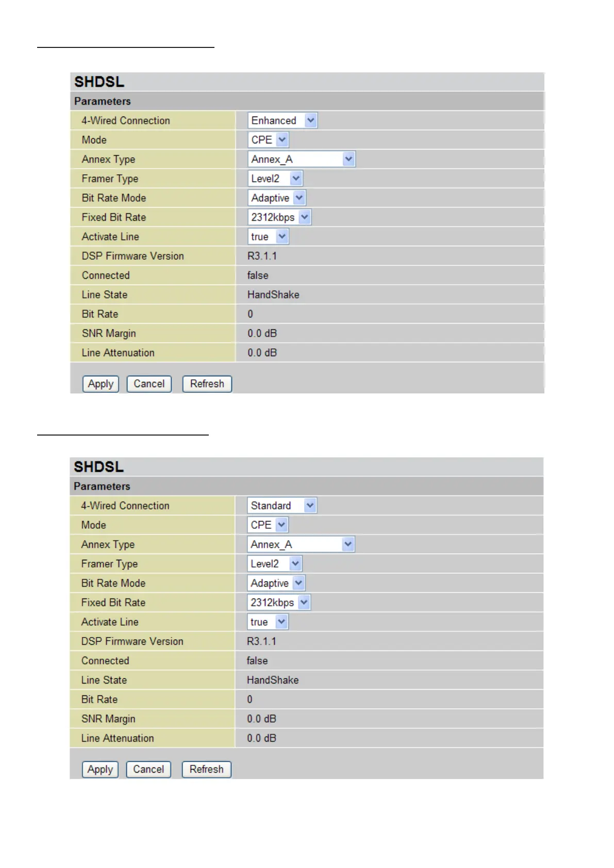Open Activate Line dropdown in the Enhanced panel

(x=268, y=237)
